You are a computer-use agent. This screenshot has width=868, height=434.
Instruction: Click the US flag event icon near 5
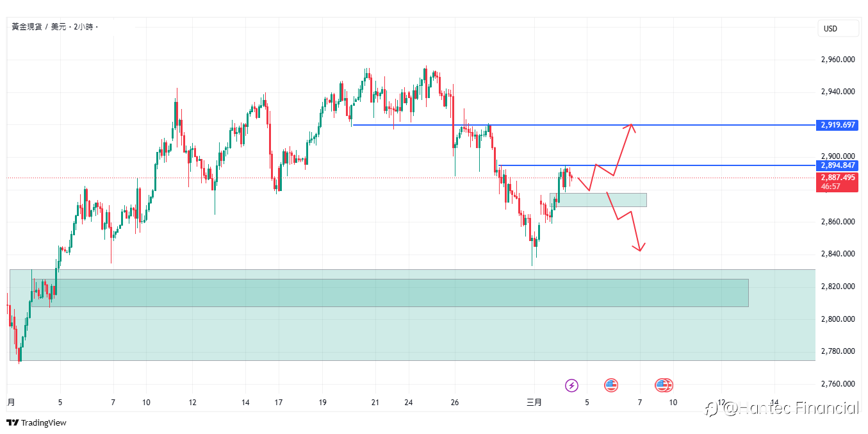coord(611,385)
